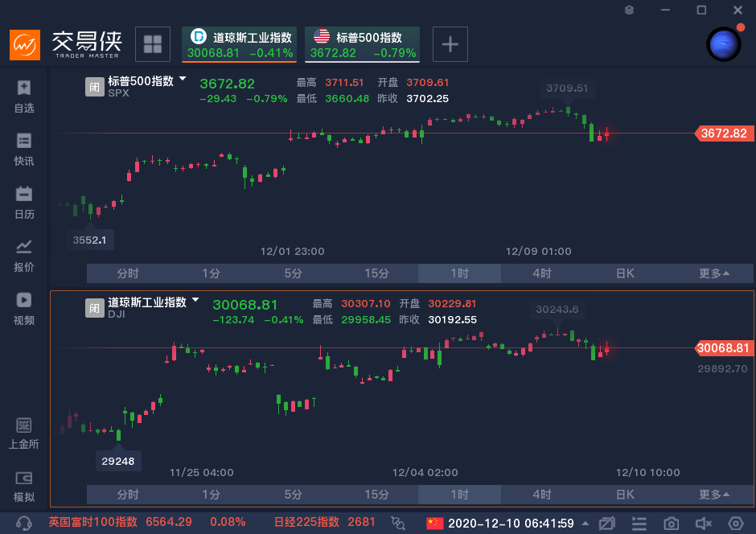Open the 模拟 simulation sidebar icon
This screenshot has height=534, width=756.
[23, 486]
